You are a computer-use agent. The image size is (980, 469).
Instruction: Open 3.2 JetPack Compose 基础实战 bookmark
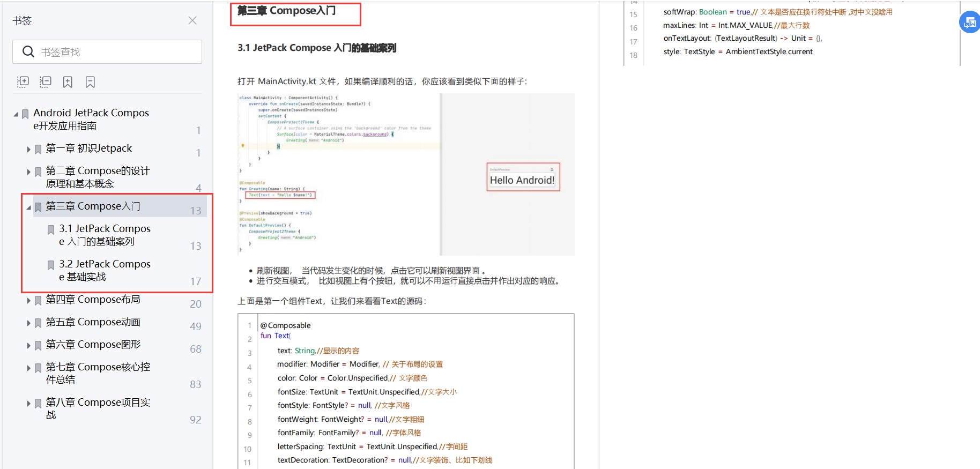click(x=105, y=270)
